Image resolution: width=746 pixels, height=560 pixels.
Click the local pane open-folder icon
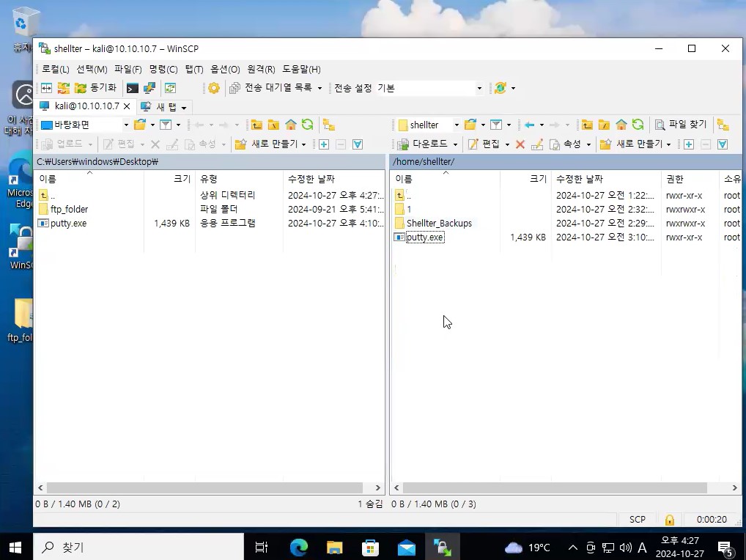pos(140,125)
